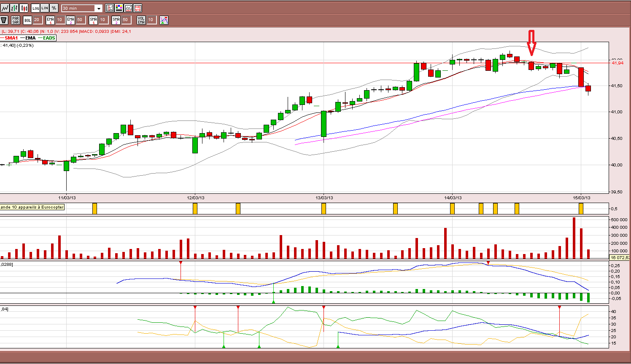Toggle the PAR SAR indicator
631x364 pixels.
click(16, 20)
